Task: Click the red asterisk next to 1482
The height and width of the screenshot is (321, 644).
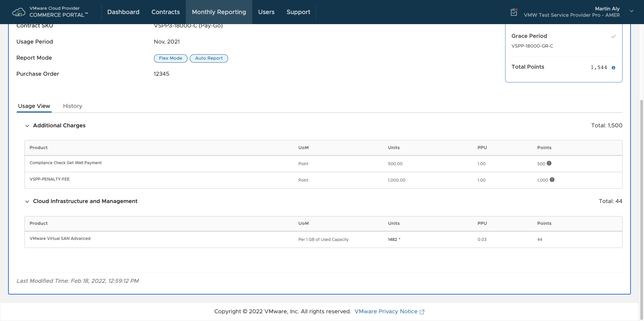Action: click(399, 239)
